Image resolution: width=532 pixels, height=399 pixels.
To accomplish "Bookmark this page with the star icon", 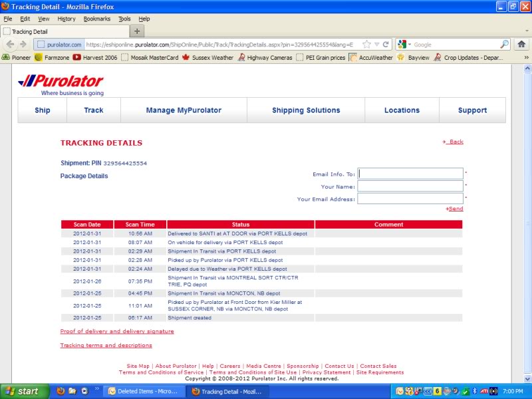I will point(366,45).
